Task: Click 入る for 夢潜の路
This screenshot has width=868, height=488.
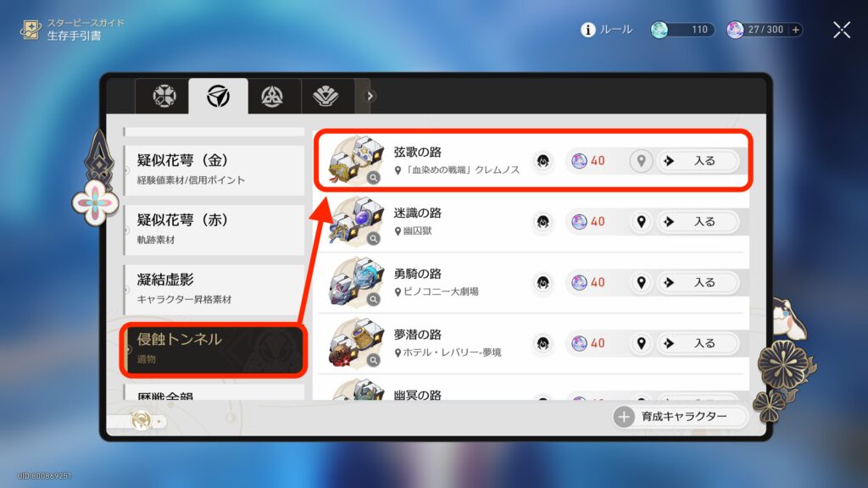Action: pyautogui.click(x=698, y=344)
